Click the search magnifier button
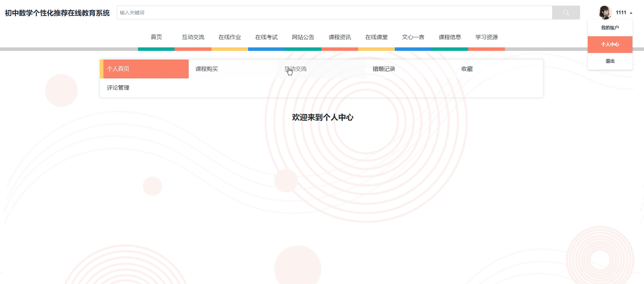The height and width of the screenshot is (284, 644). (x=566, y=13)
